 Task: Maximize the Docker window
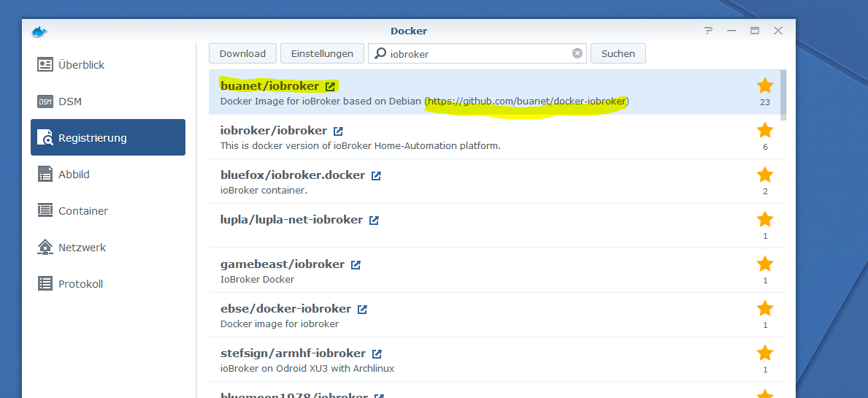(x=755, y=31)
